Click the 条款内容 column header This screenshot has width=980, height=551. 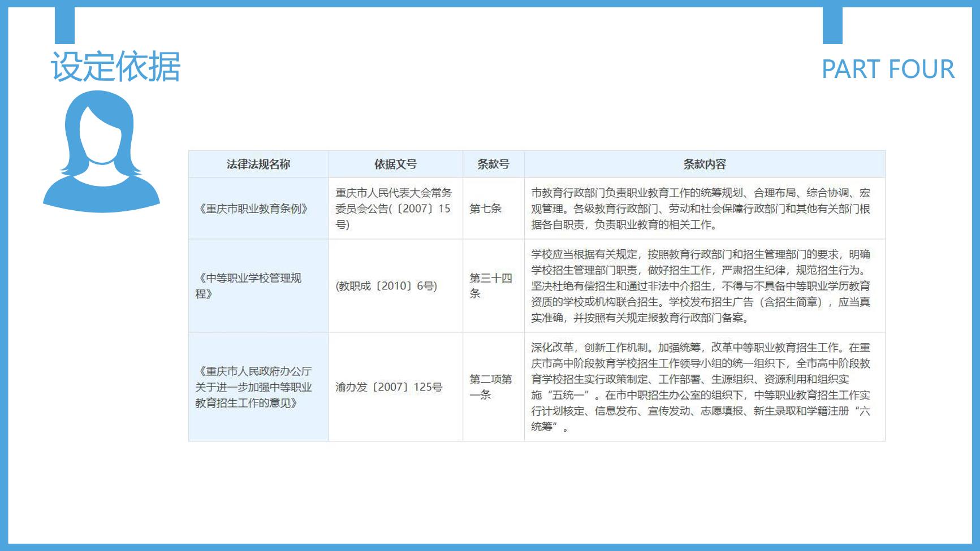(705, 164)
